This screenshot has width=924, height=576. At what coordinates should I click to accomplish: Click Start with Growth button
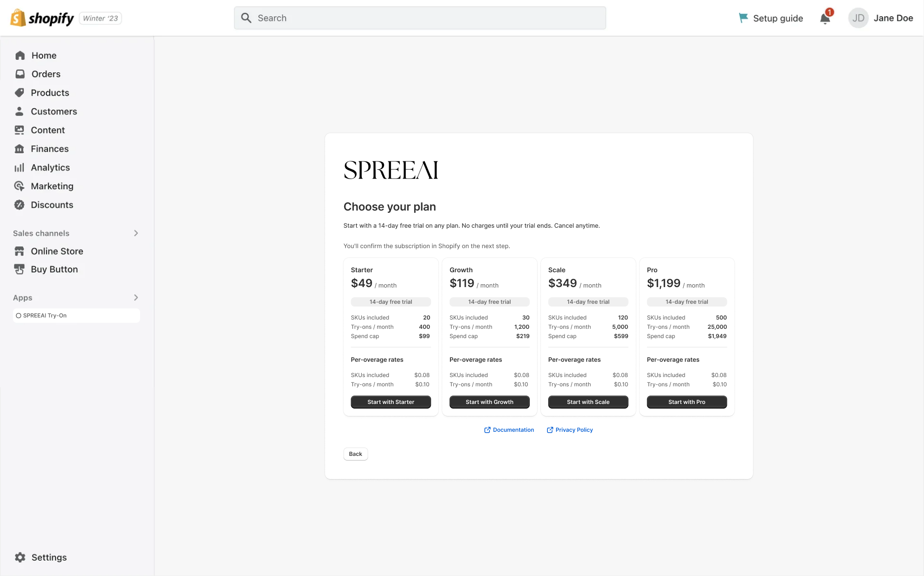(x=489, y=402)
